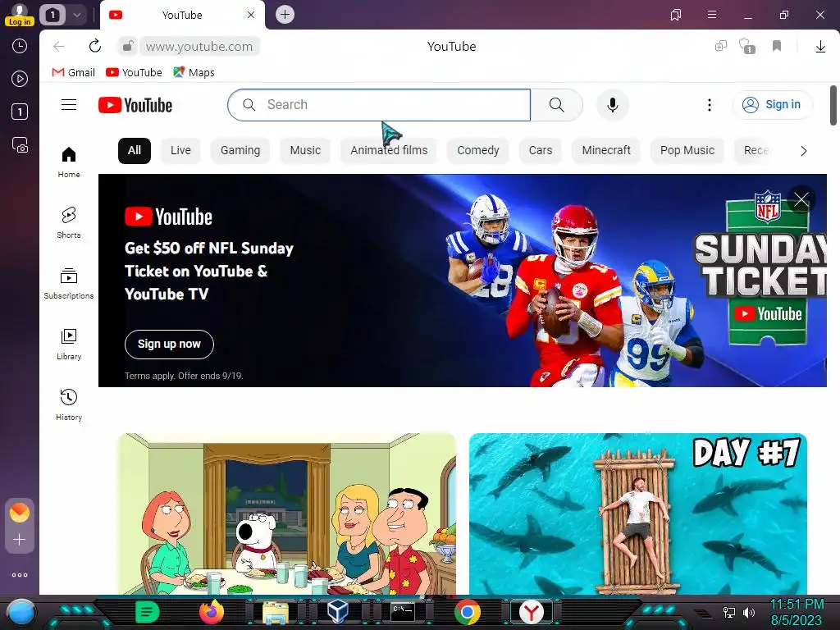This screenshot has height=630, width=840.
Task: Select the Animated films filter chip
Action: (x=389, y=151)
